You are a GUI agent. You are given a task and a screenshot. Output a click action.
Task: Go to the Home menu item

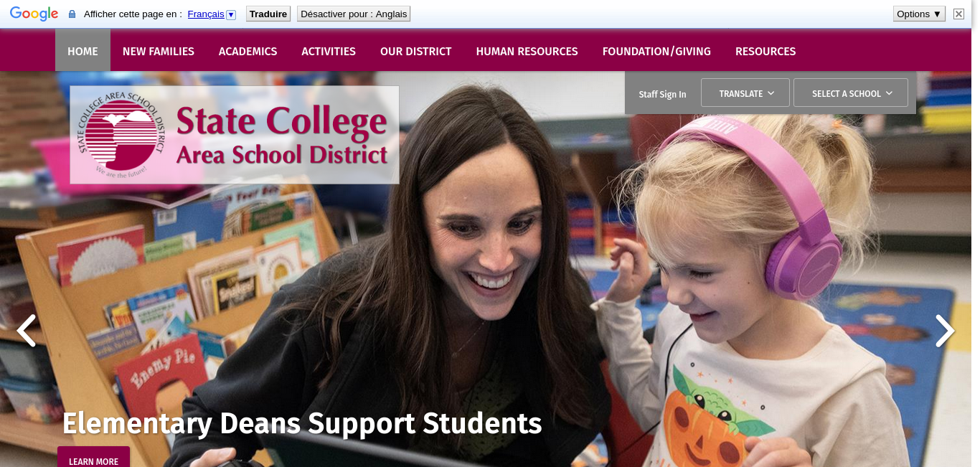pos(83,51)
